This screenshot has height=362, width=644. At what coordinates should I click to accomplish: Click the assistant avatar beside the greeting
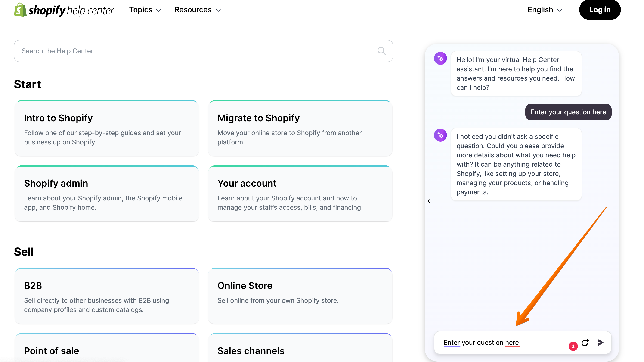(440, 58)
